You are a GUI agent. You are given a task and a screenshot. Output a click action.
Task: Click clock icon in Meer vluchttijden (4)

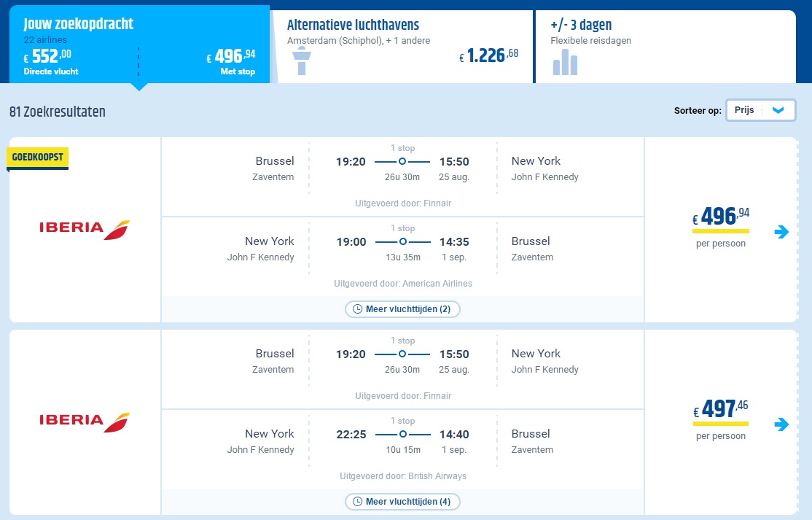click(x=357, y=502)
